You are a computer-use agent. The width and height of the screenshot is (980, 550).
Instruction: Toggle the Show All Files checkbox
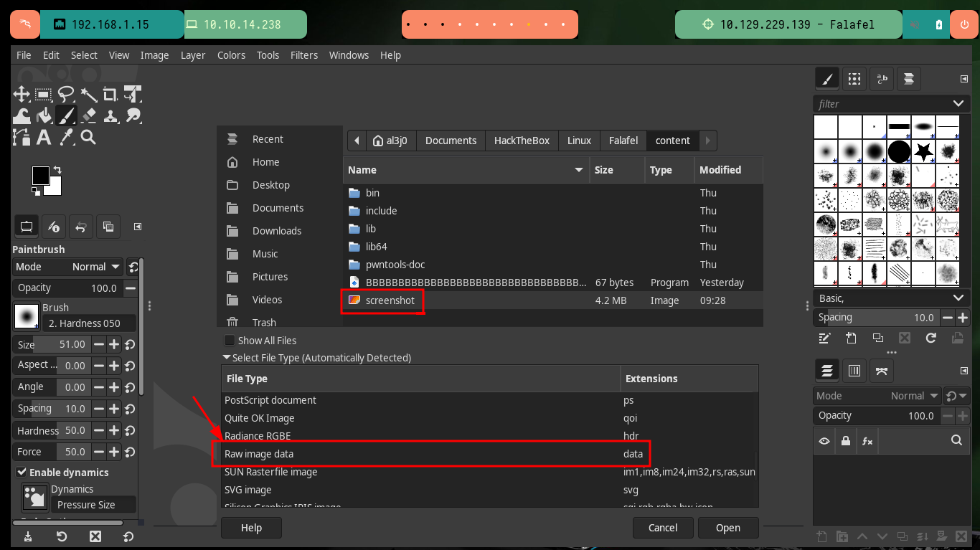click(x=230, y=341)
